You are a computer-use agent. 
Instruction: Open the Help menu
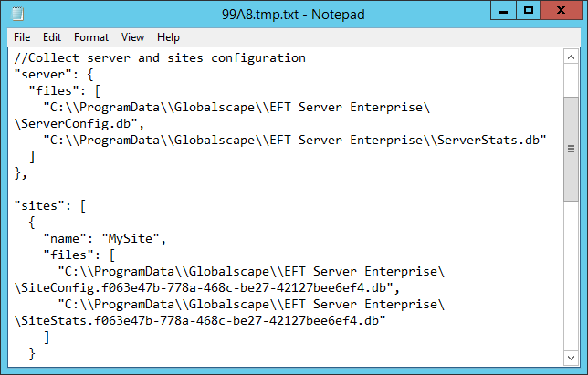168,37
